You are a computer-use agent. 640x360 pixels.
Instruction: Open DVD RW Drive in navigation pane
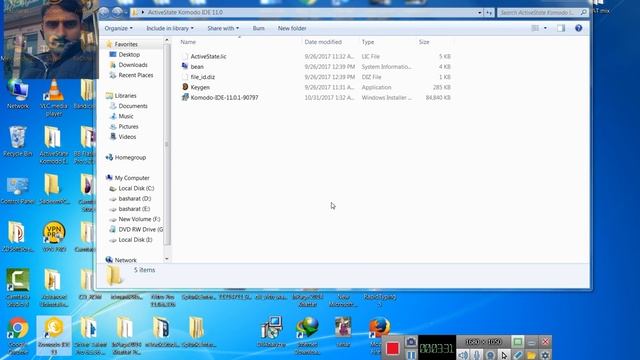140,229
